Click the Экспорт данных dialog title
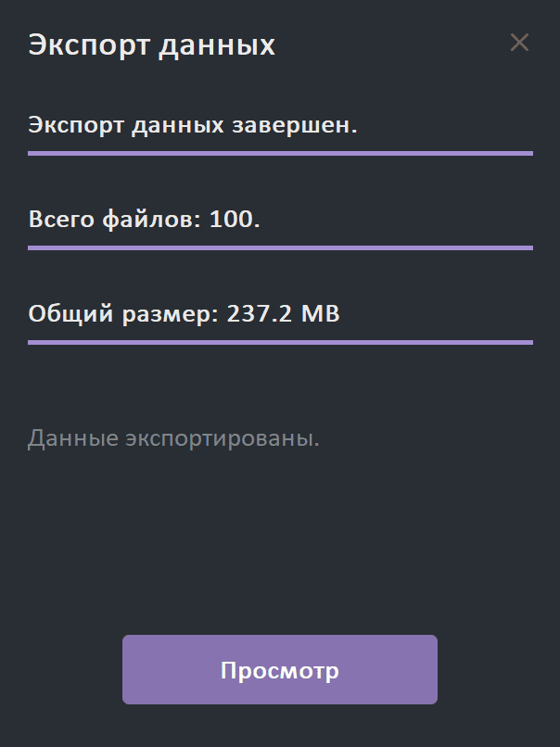 click(x=151, y=44)
